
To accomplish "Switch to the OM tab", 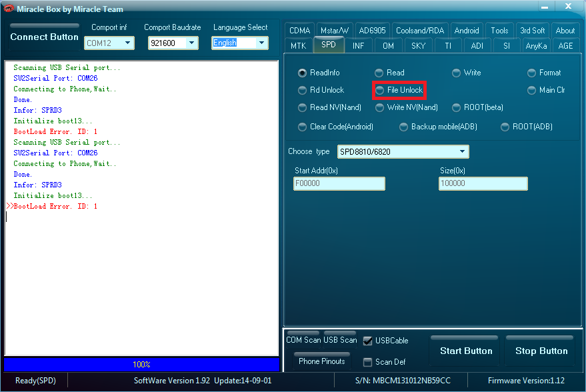I will point(388,46).
